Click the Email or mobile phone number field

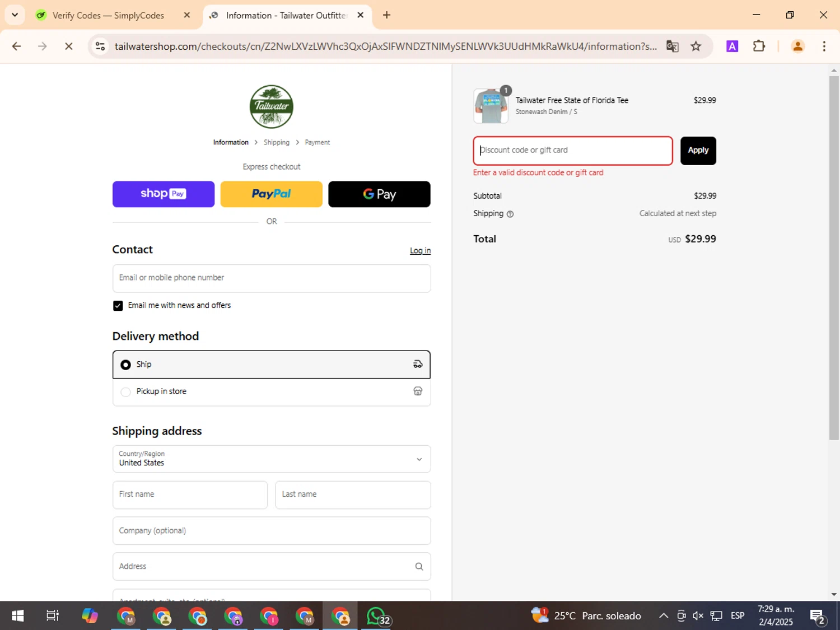click(x=272, y=278)
